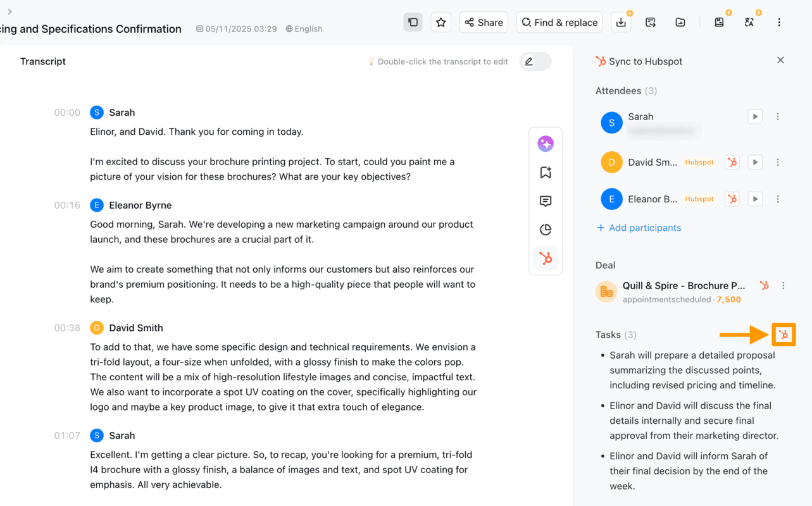Click the save icon in the top toolbar
This screenshot has width=812, height=506.
[x=719, y=22]
